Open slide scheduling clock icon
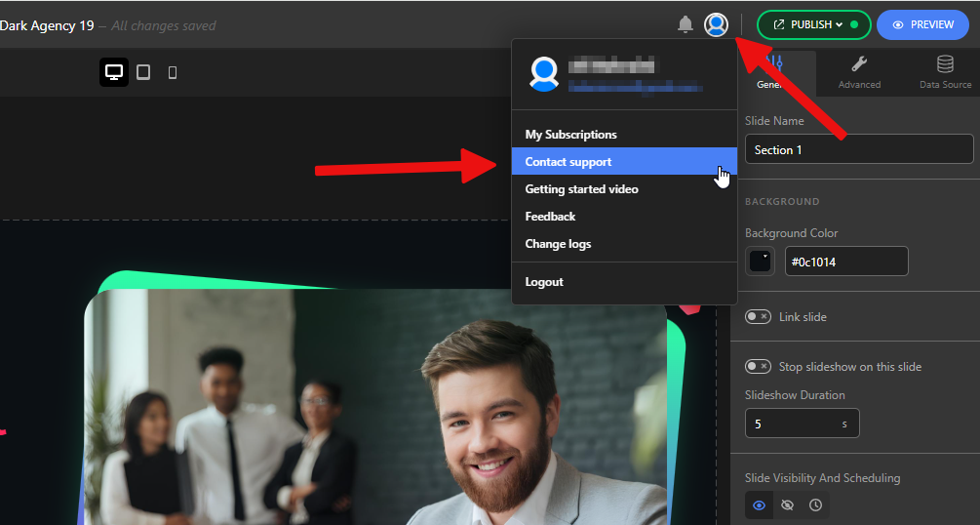980x525 pixels. [815, 505]
